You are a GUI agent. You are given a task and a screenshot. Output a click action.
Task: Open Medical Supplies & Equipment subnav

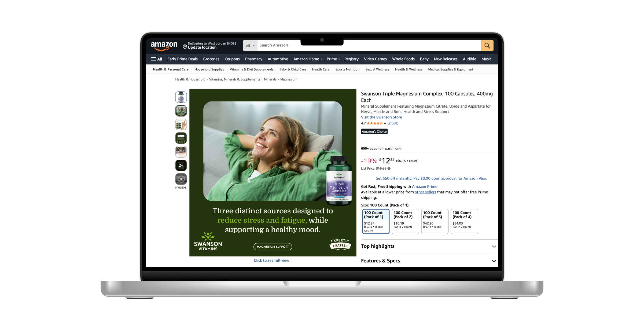point(451,69)
